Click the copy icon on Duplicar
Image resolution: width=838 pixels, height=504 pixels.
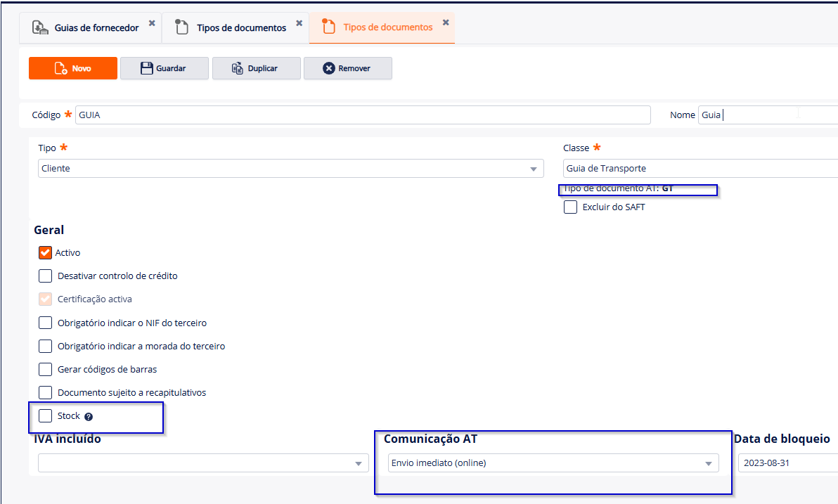238,68
